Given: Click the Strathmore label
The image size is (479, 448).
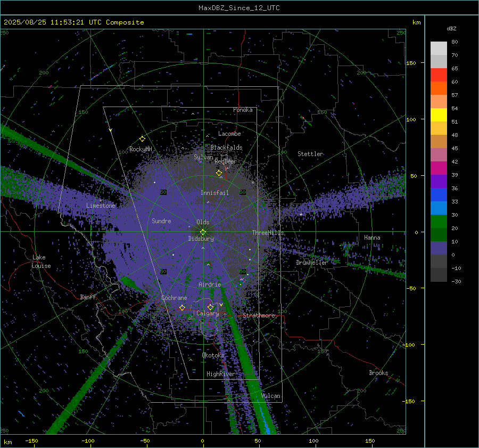Looking at the screenshot, I should [x=259, y=315].
